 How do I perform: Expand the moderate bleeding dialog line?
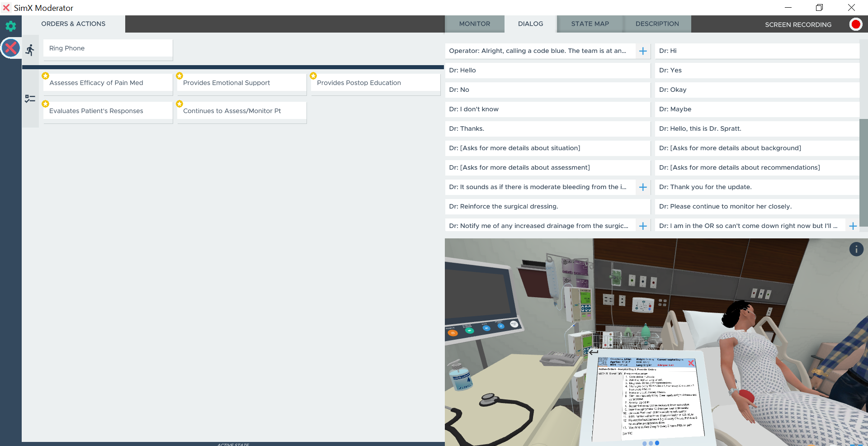coord(643,187)
